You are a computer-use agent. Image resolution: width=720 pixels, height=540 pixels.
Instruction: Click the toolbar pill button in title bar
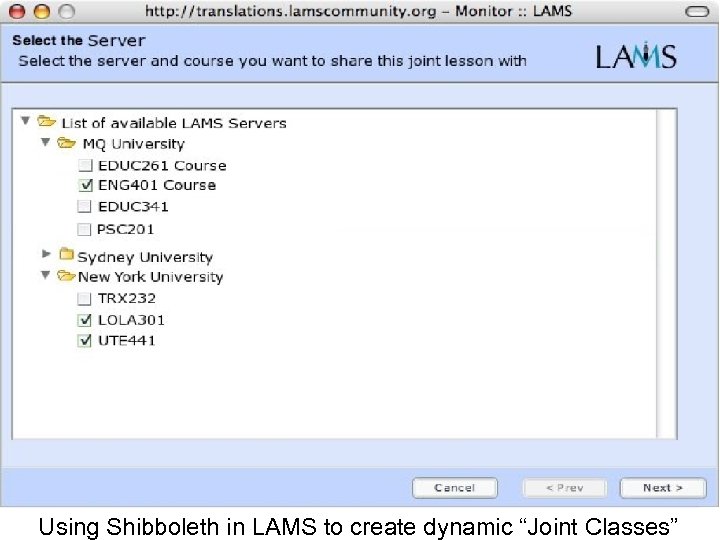697,11
